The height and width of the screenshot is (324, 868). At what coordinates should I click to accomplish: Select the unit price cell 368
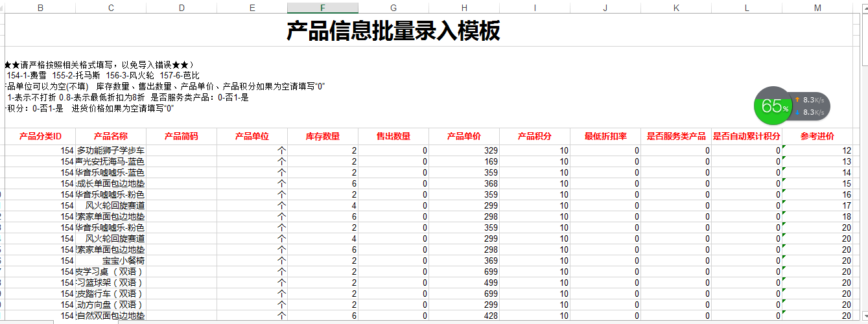[464, 183]
